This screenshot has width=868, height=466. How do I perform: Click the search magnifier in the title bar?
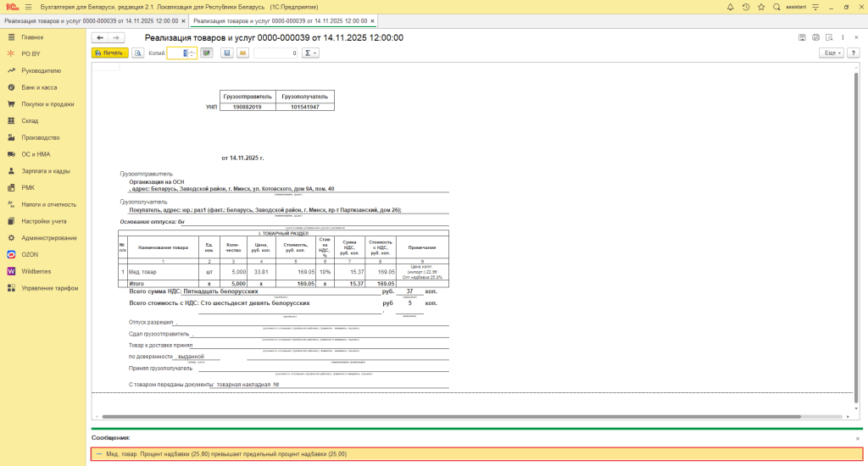(776, 7)
